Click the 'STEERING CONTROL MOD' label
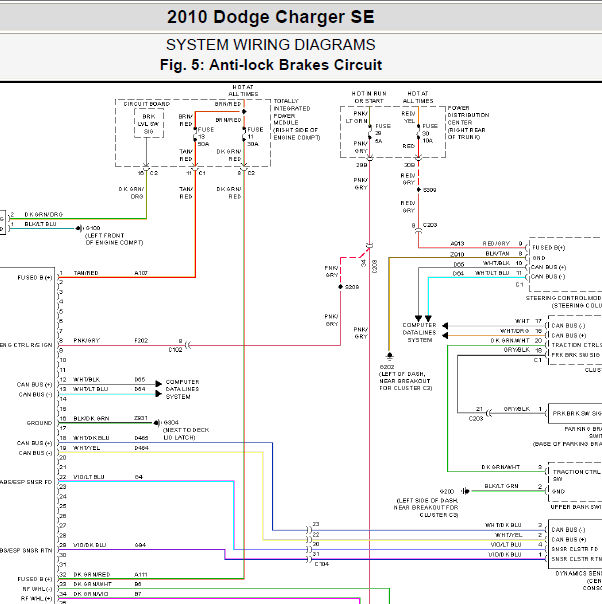Viewport: 602px width, 604px height. 563,298
